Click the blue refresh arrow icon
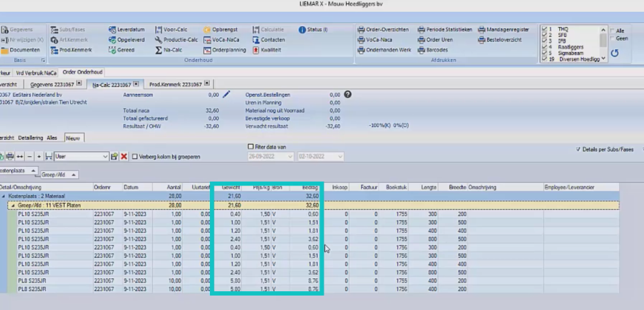The width and height of the screenshot is (644, 310). tap(614, 53)
